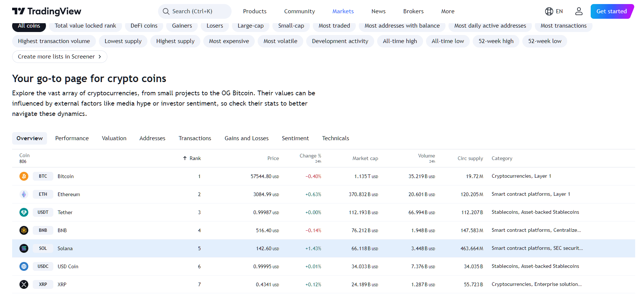Click the Search (Ctrl+K) field
Screen dimensions: 644x294
tap(195, 11)
